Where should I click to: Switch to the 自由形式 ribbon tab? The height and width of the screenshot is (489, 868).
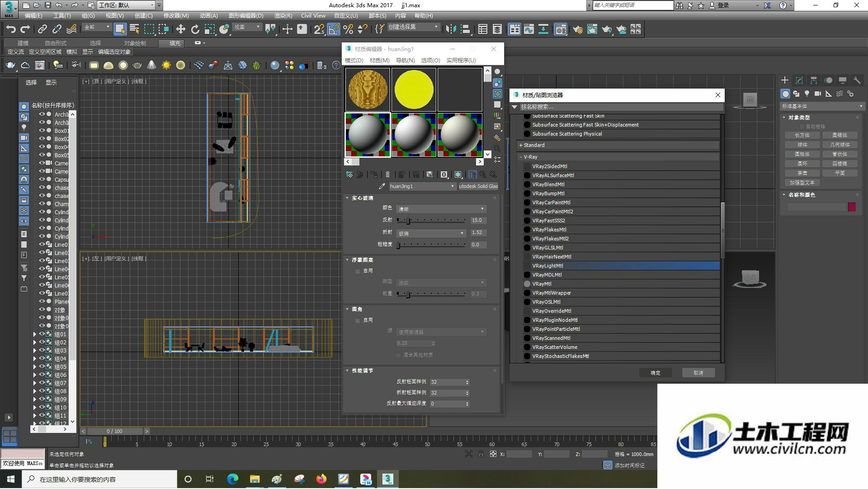56,43
